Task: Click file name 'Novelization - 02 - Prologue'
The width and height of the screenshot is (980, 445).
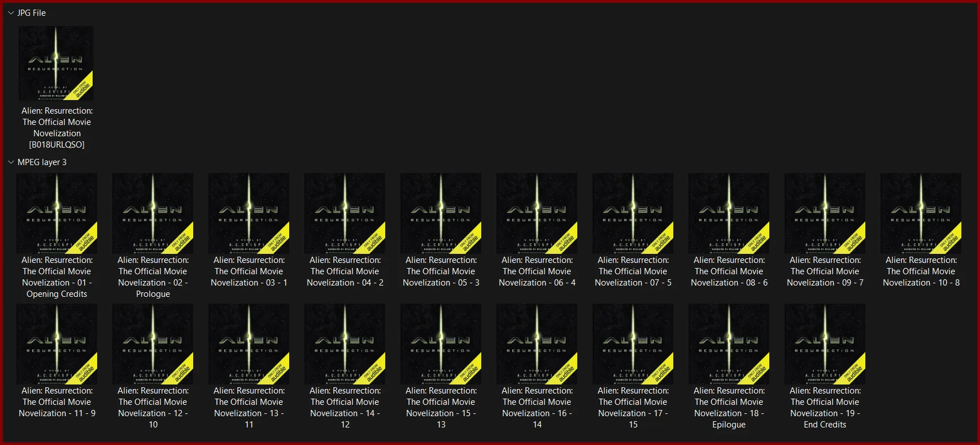Action: click(x=153, y=277)
